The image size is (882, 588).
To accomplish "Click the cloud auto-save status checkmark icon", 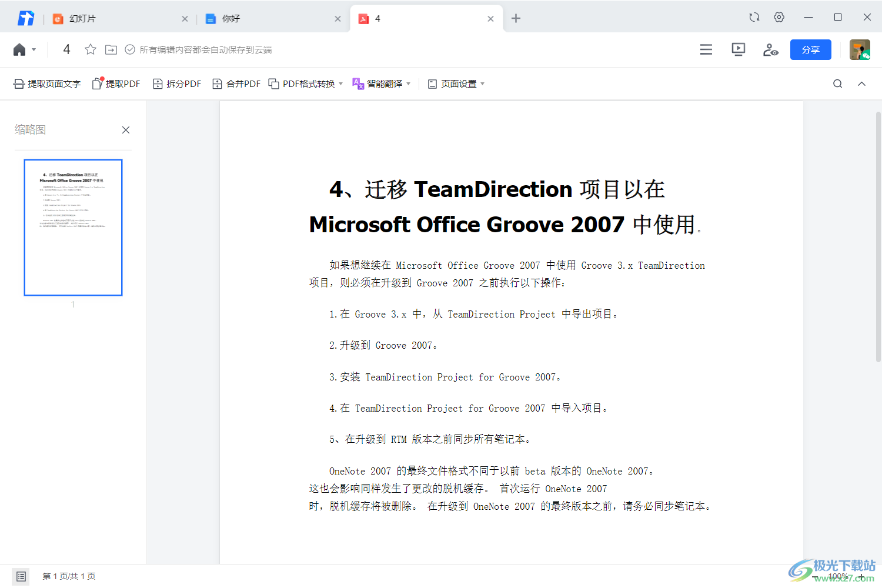I will tap(130, 49).
